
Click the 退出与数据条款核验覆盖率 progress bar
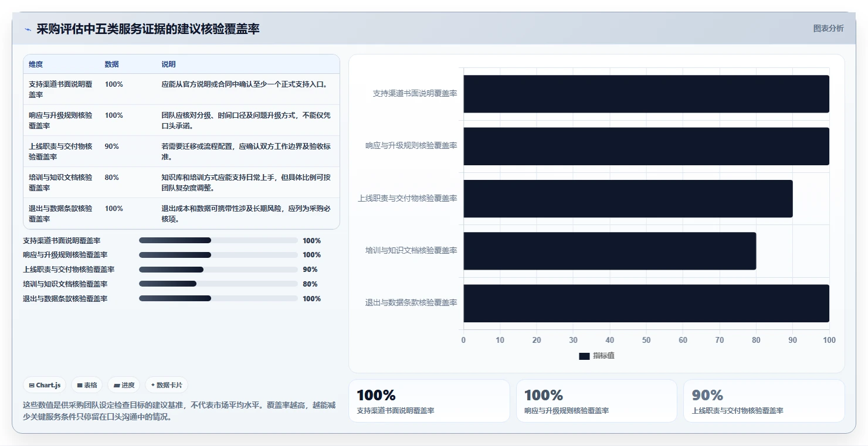[218, 298]
